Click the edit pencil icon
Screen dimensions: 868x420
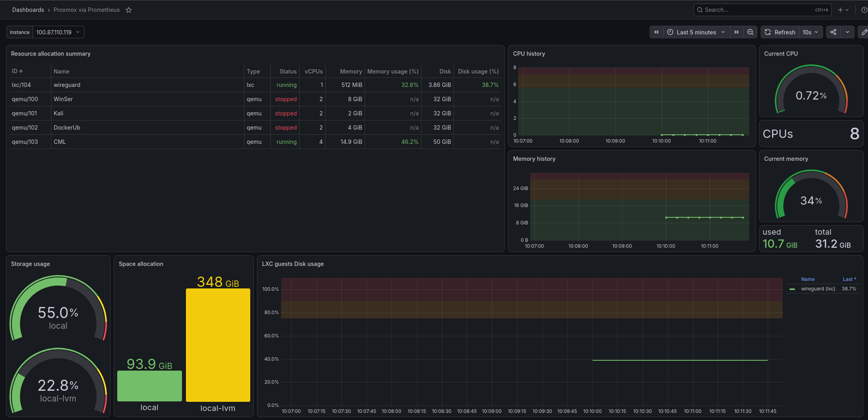(864, 32)
